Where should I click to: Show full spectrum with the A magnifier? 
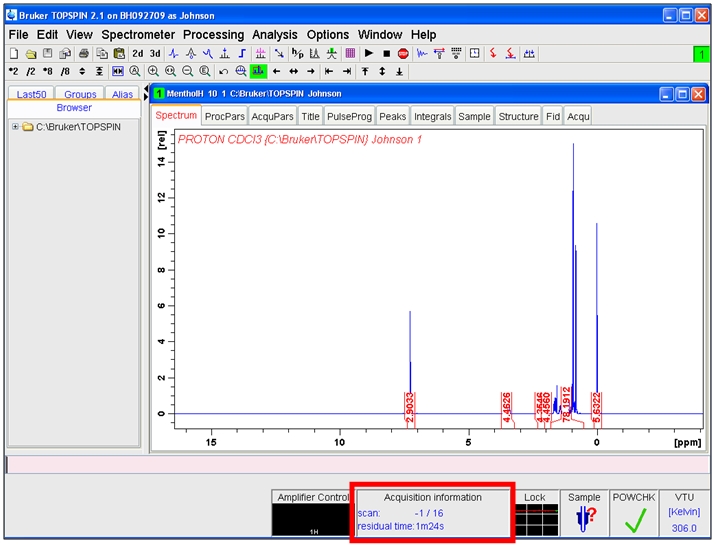135,71
